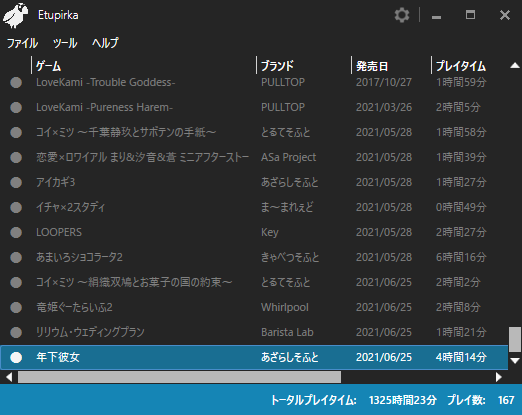This screenshot has width=522, height=415.
Task: Maximize the Etupirka window
Action: click(470, 15)
